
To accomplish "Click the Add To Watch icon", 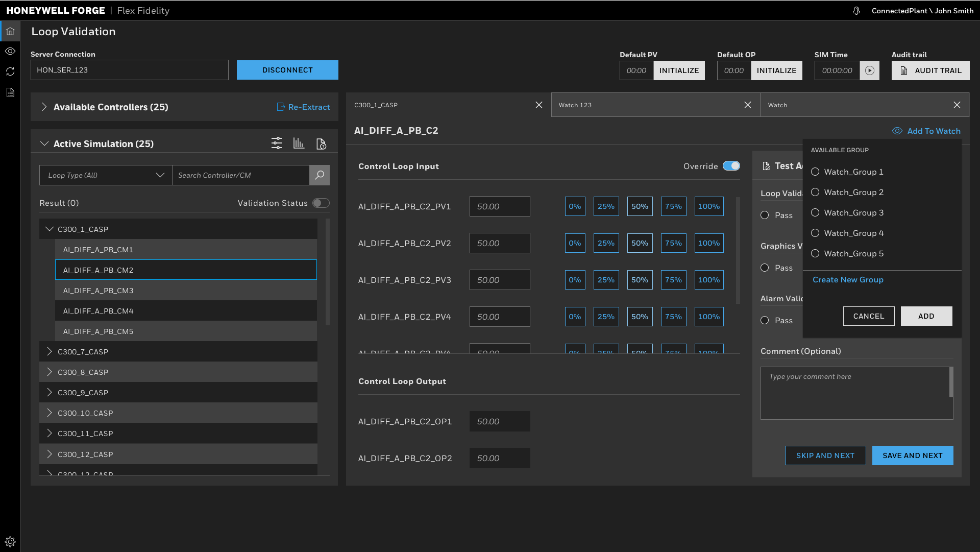I will click(x=897, y=131).
